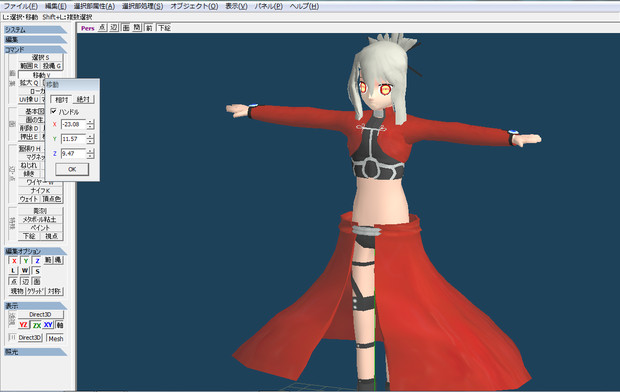This screenshot has height=392, width=620.
Task: Click OK in the 移動 dialog
Action: [x=72, y=169]
